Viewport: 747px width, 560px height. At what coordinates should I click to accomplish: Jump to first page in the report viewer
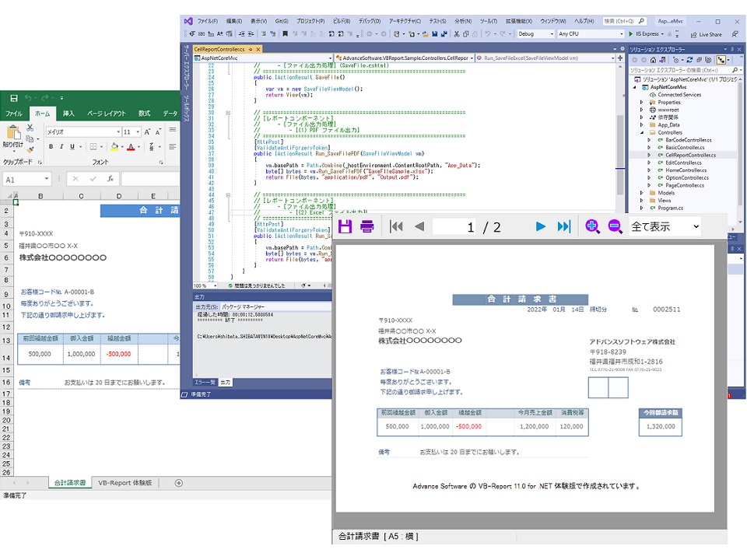pyautogui.click(x=396, y=226)
